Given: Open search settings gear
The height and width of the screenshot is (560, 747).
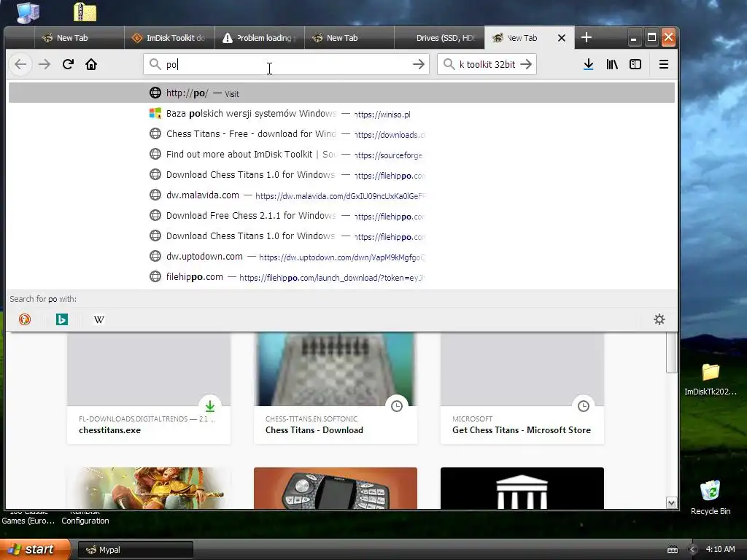Looking at the screenshot, I should click(659, 319).
